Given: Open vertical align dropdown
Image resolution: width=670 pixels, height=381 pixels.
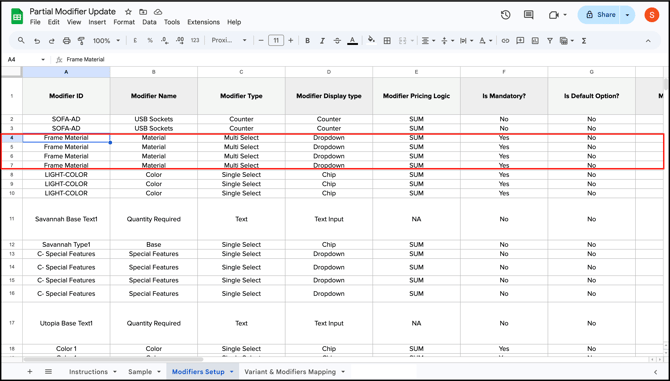Looking at the screenshot, I should click(447, 41).
